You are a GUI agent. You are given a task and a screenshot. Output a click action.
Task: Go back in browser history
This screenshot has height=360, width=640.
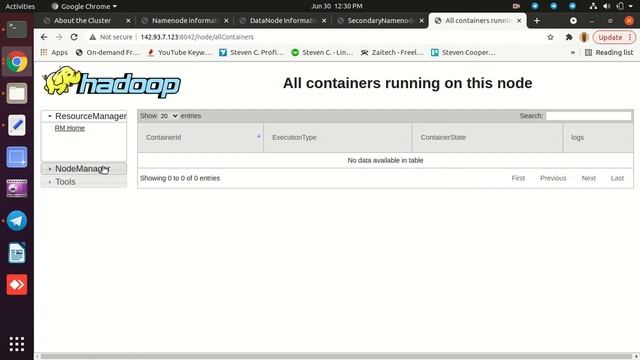(x=44, y=37)
